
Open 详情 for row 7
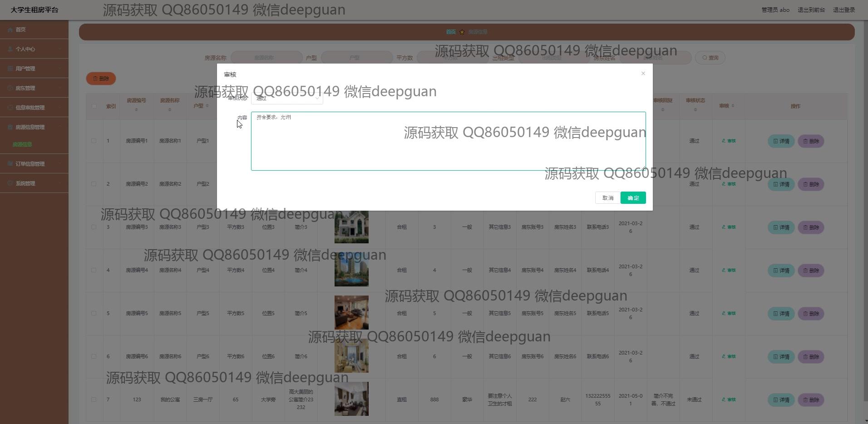click(781, 400)
